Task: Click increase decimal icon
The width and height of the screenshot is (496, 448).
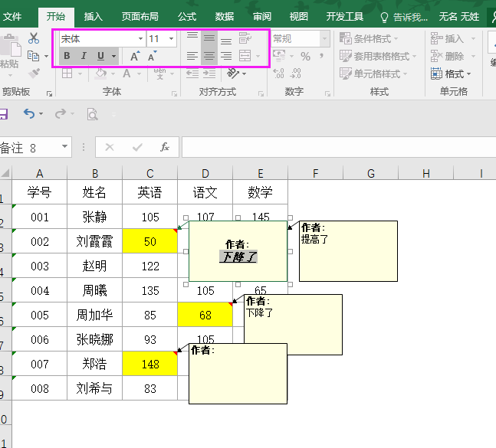Action: coord(279,74)
